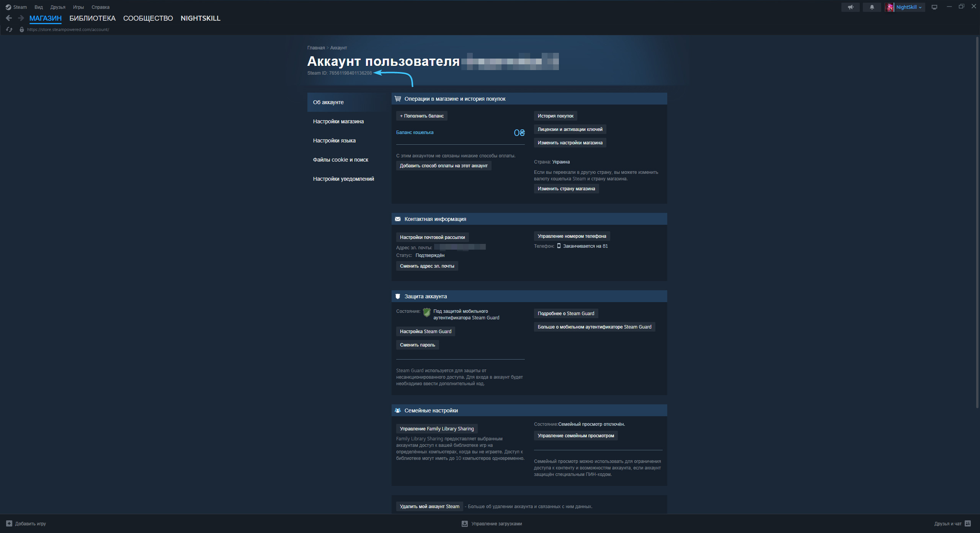Screen dimensions: 980x533
Task: Click the padlock icon beside the URL
Action: [x=22, y=29]
